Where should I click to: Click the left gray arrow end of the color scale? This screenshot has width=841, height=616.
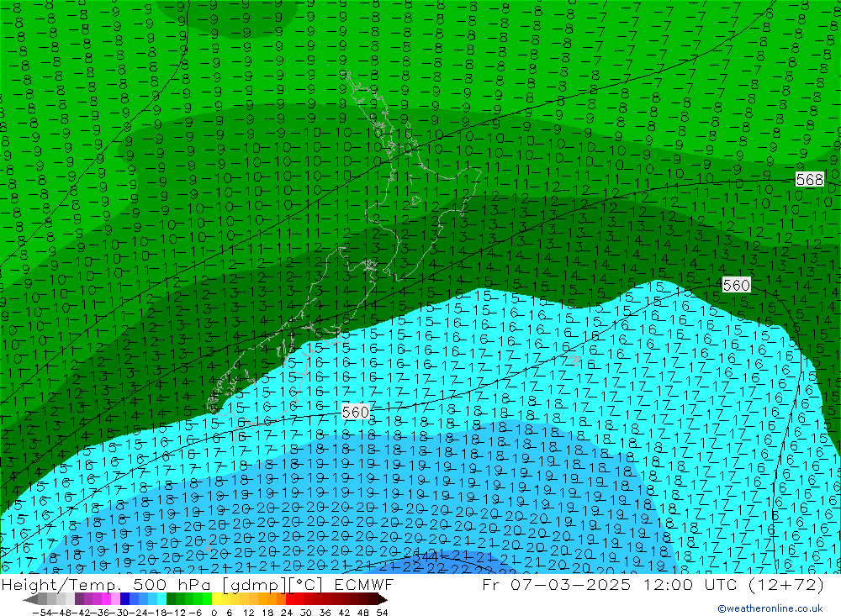[30, 599]
